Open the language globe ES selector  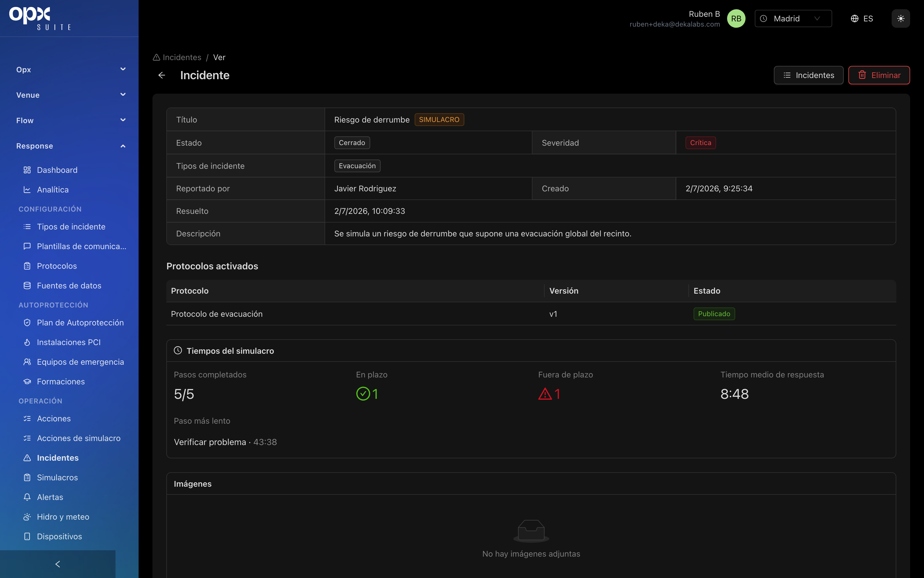pyautogui.click(x=862, y=19)
